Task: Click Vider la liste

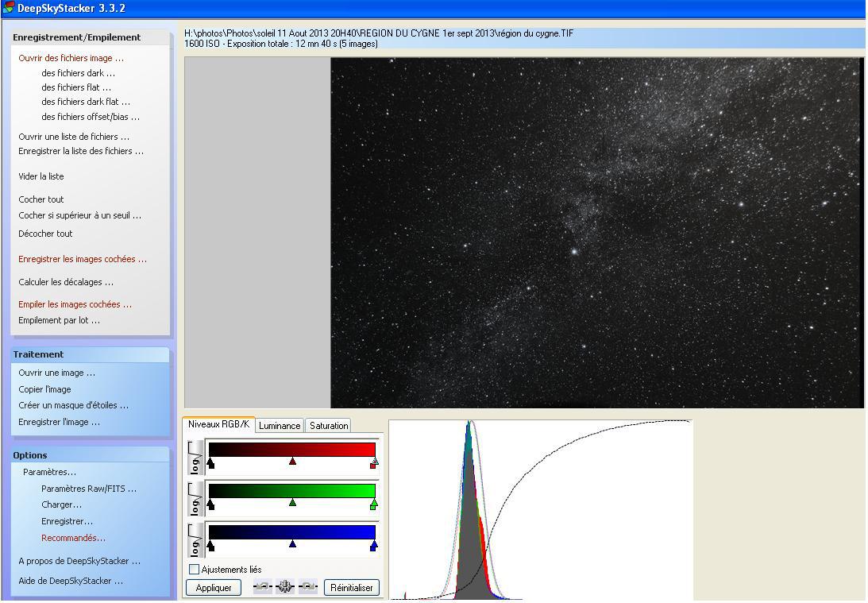Action: click(x=41, y=176)
